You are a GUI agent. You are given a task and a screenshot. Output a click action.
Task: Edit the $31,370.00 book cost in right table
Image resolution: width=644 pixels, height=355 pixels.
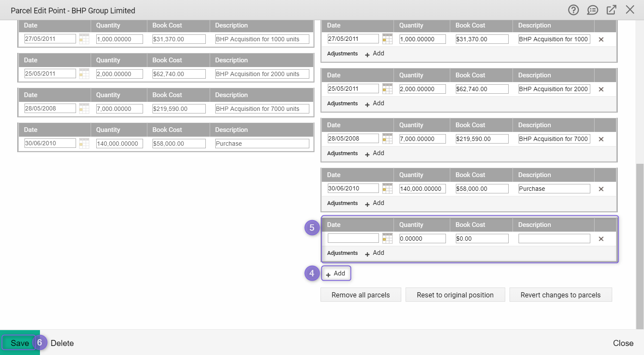pos(482,39)
